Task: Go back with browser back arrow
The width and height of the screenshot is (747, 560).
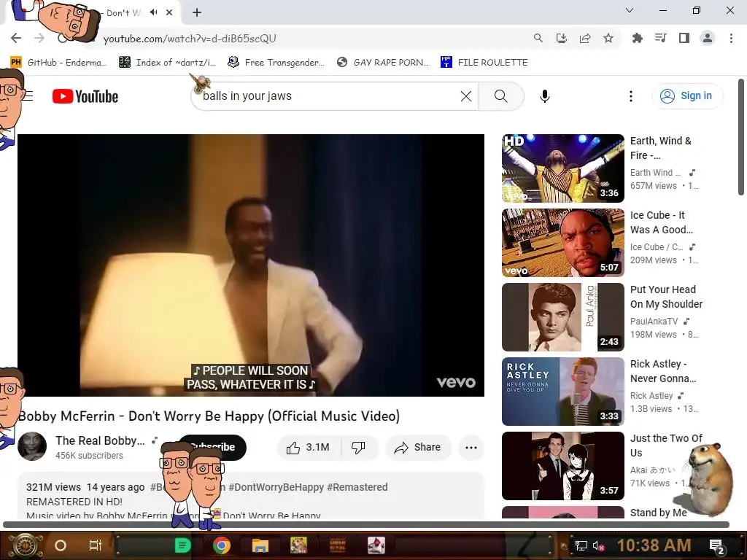Action: (x=16, y=38)
